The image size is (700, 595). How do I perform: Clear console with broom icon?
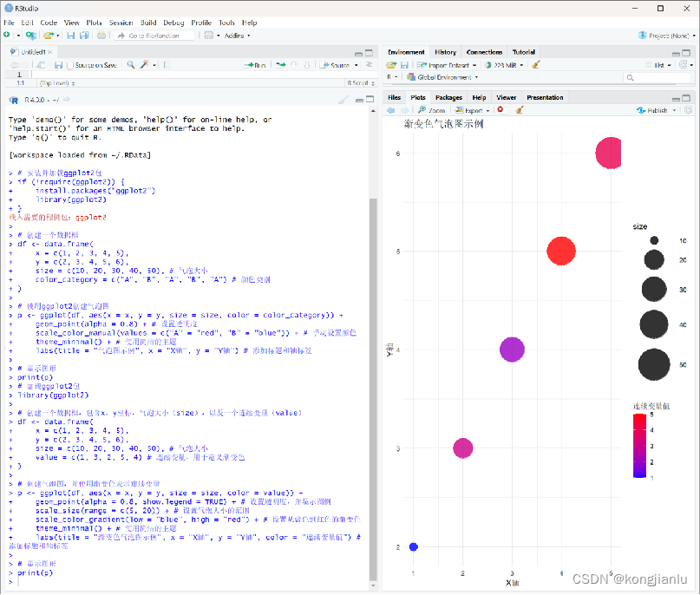[343, 100]
